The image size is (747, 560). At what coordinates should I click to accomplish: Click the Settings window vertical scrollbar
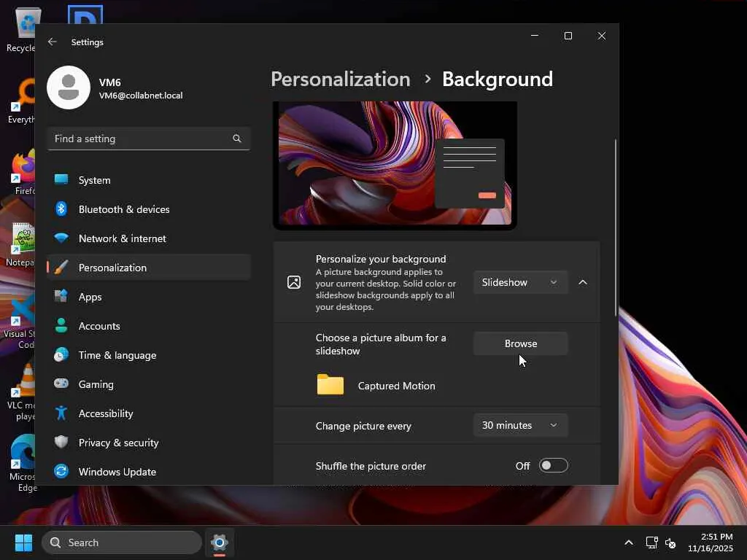click(616, 226)
